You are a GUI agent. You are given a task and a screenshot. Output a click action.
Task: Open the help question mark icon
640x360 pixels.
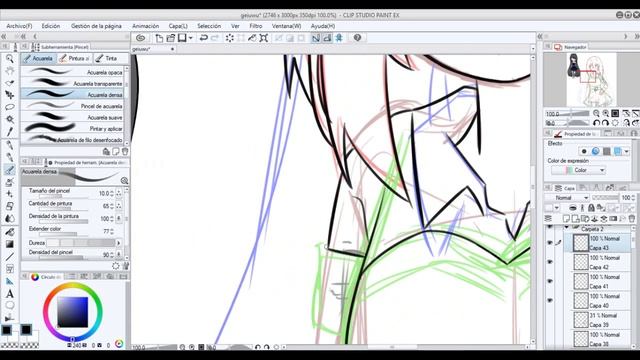[x=357, y=38]
